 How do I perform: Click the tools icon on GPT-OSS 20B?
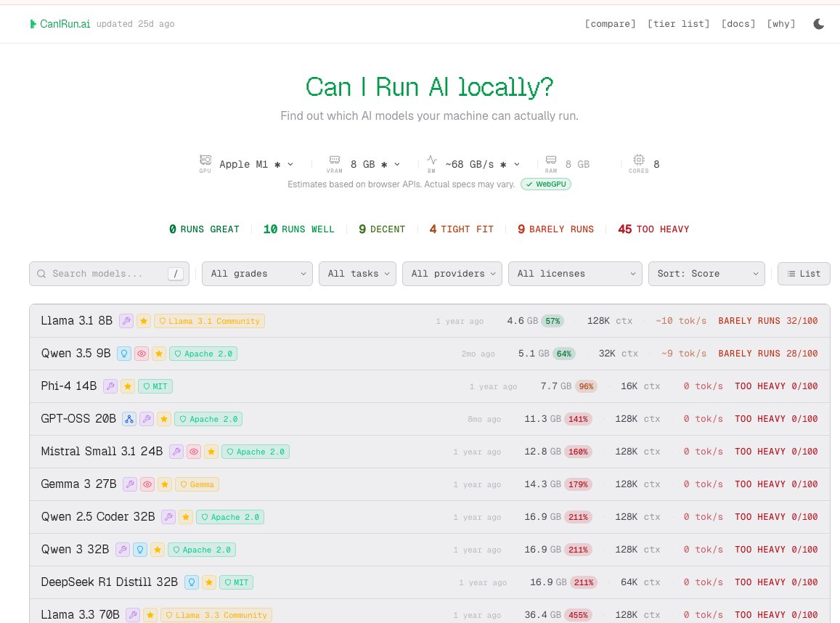[147, 419]
